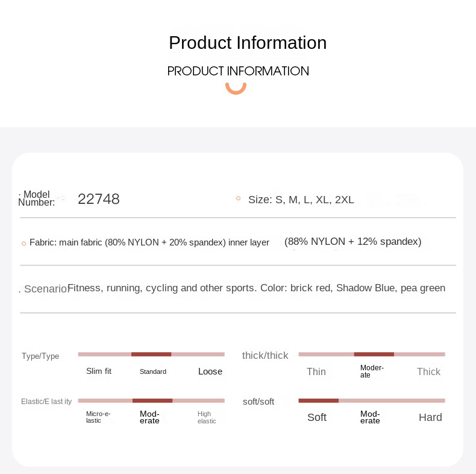
Task: Click the orange circle bullet beside Fabric
Action: pos(23,244)
